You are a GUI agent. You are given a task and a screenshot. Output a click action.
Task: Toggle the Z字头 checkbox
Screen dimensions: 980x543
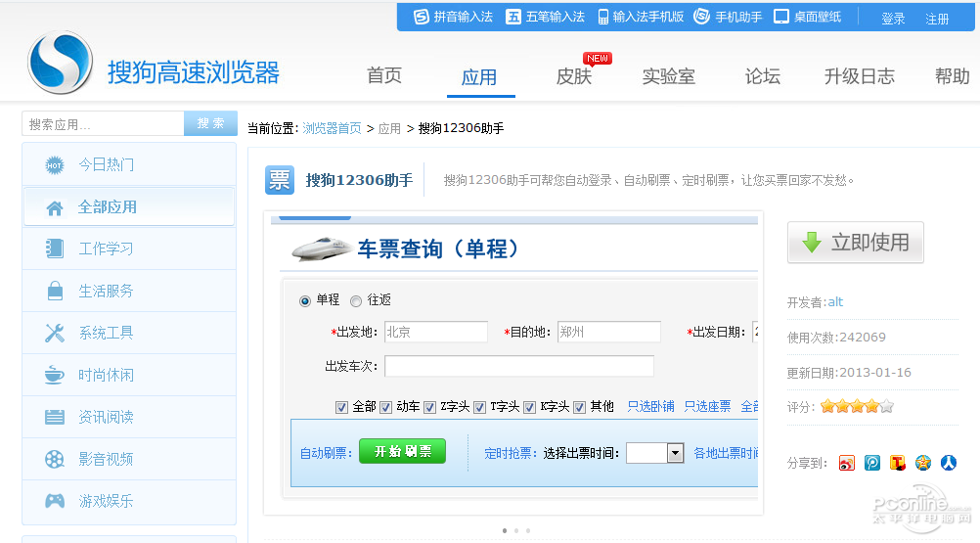pos(429,407)
